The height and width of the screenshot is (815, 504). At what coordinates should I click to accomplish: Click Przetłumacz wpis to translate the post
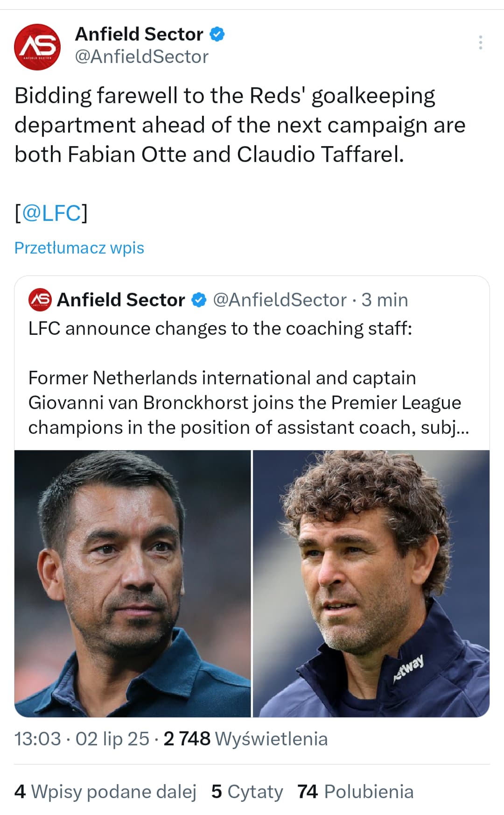click(79, 248)
